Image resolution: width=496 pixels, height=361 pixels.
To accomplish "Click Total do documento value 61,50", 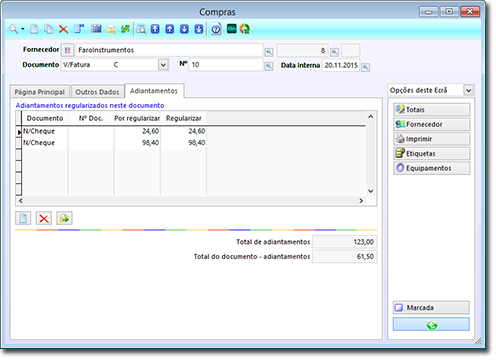I will 344,257.
